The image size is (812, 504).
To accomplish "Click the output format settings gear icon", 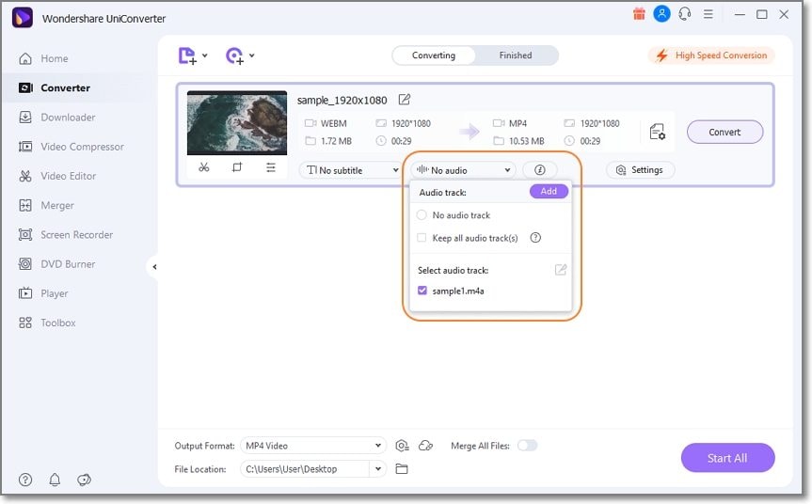I will pos(402,446).
